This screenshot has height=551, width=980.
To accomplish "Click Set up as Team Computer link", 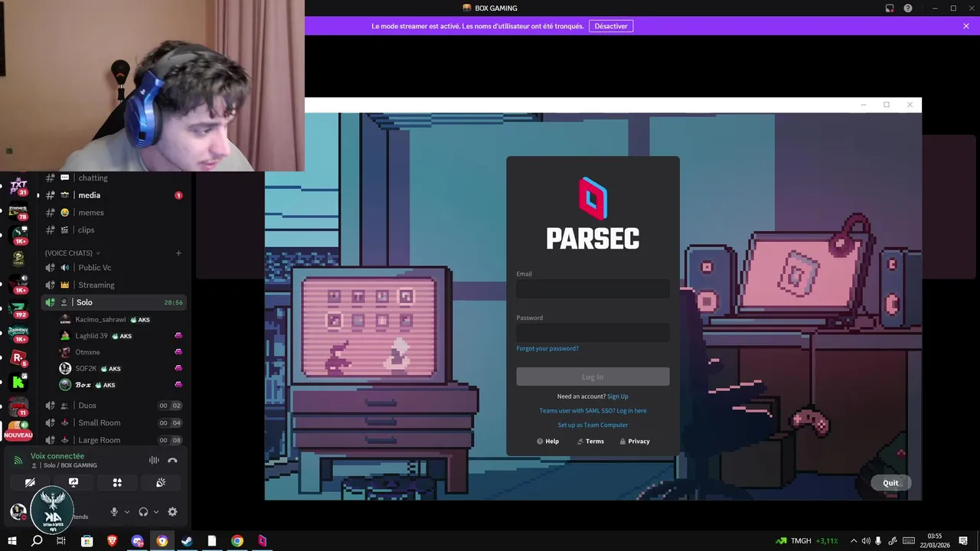I will 593,425.
